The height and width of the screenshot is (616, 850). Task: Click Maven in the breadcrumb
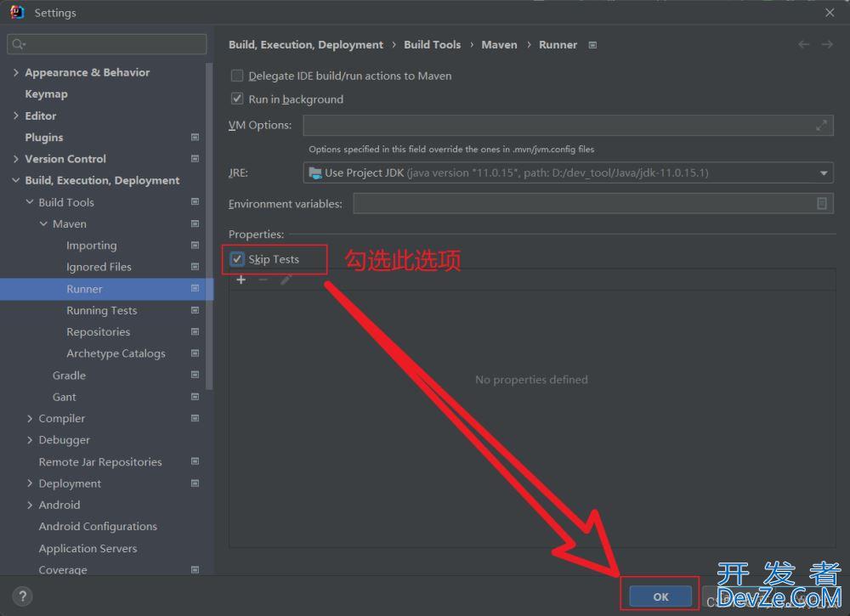[499, 44]
